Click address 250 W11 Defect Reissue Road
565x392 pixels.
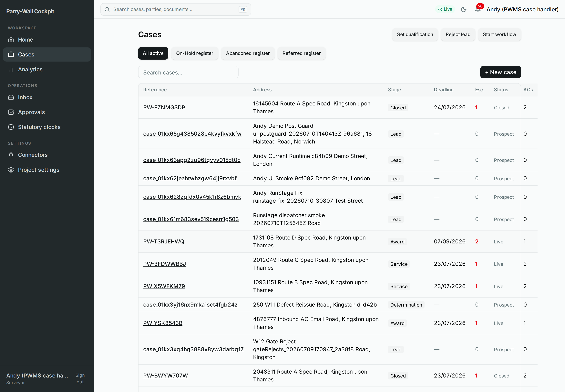[x=315, y=305]
